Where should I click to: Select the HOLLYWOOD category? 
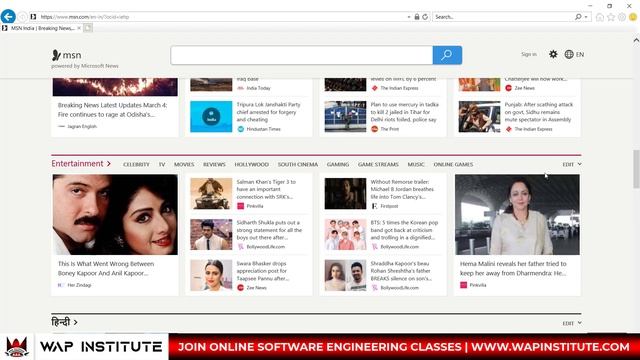tap(251, 164)
